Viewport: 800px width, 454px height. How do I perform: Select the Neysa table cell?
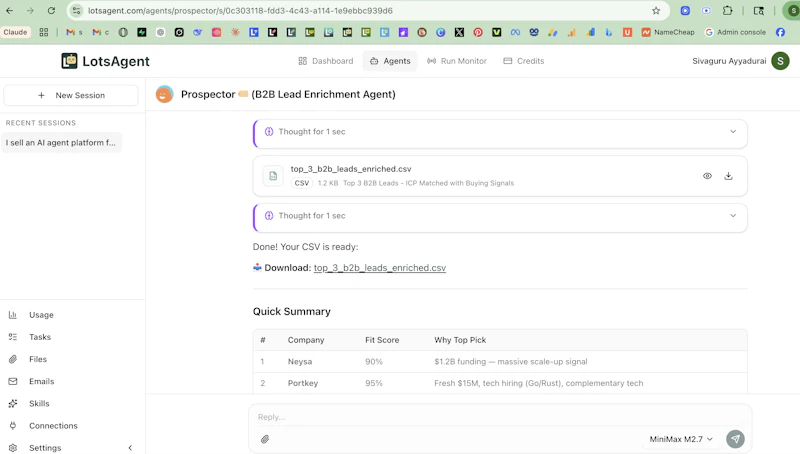[x=300, y=362]
